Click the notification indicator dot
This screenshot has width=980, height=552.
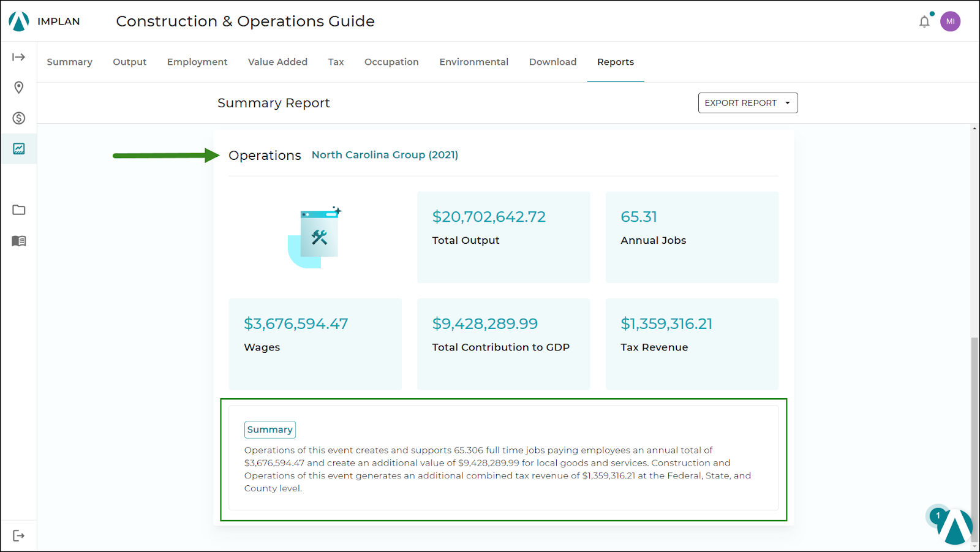tap(932, 13)
